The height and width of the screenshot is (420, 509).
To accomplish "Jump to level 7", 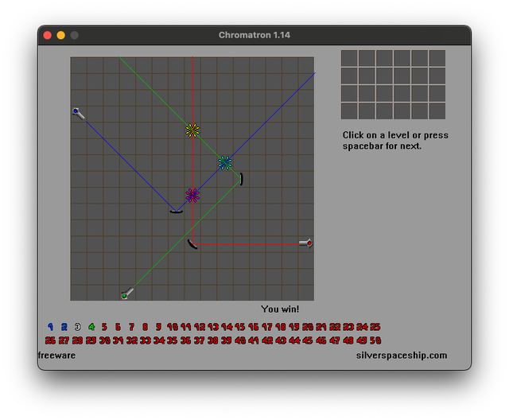I will [131, 326].
